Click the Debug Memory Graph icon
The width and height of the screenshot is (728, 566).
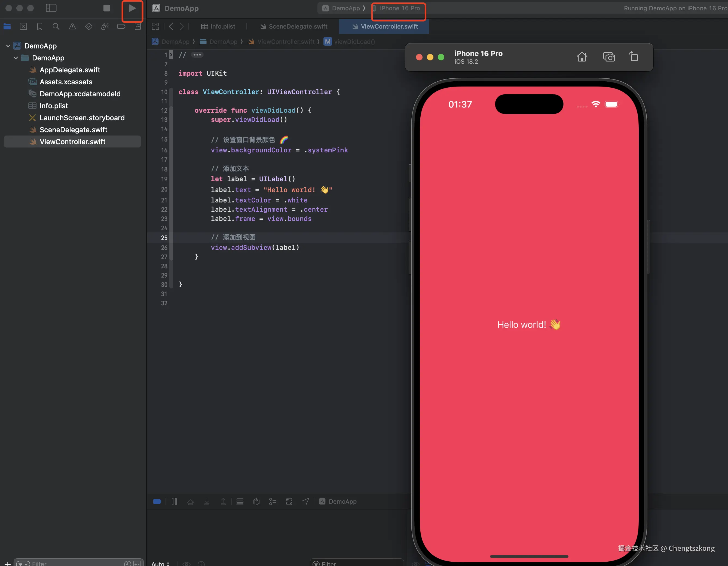coord(273,501)
